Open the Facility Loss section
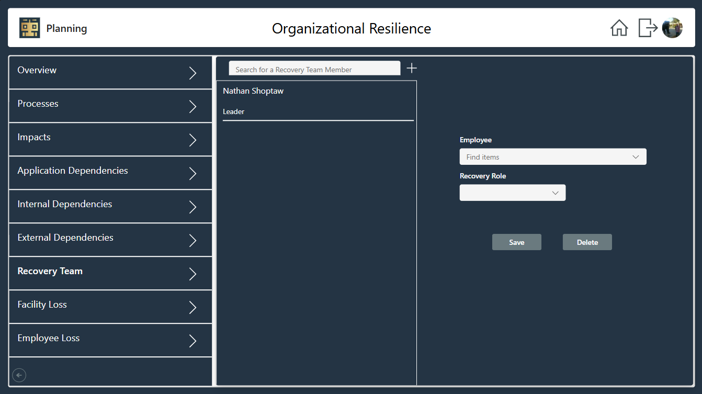Image resolution: width=702 pixels, height=394 pixels. (110, 307)
